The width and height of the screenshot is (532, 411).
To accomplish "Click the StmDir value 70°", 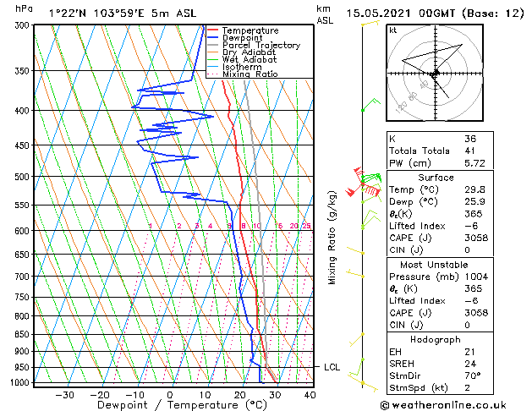I will click(x=472, y=376).
